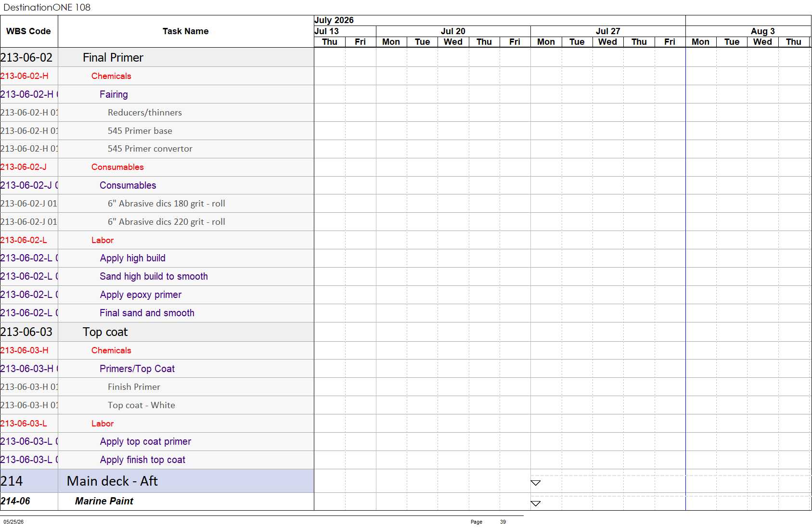
Task: Select the Reducers/thinners row
Action: [157, 113]
